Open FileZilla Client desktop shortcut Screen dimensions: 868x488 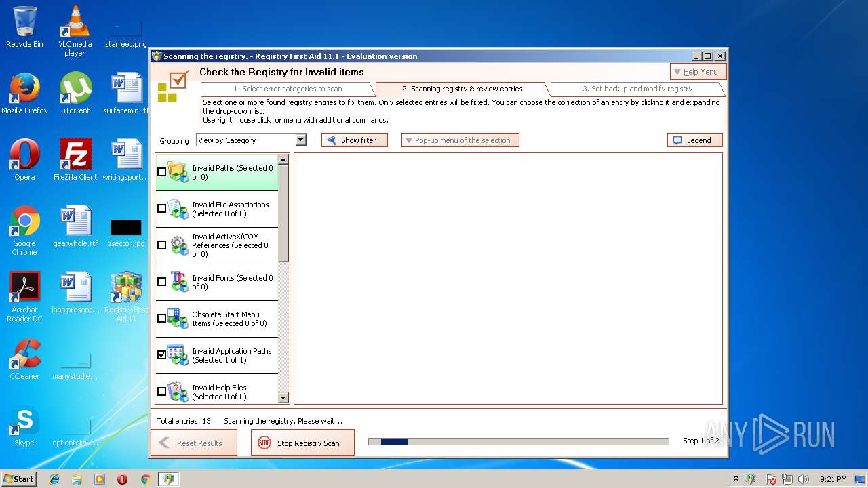coord(75,160)
